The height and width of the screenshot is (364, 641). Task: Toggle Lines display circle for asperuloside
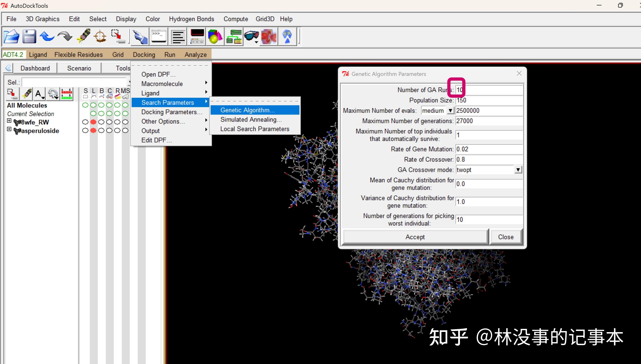[93, 130]
